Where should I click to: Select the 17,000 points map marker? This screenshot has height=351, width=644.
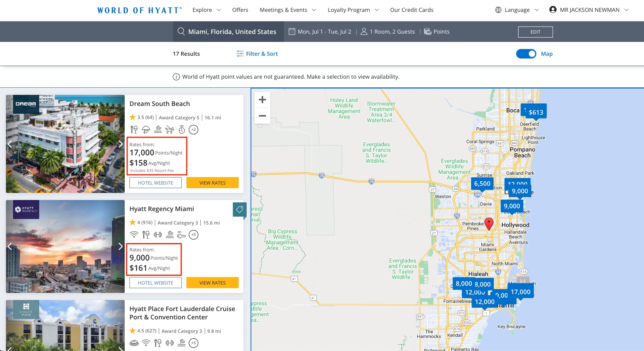click(521, 292)
